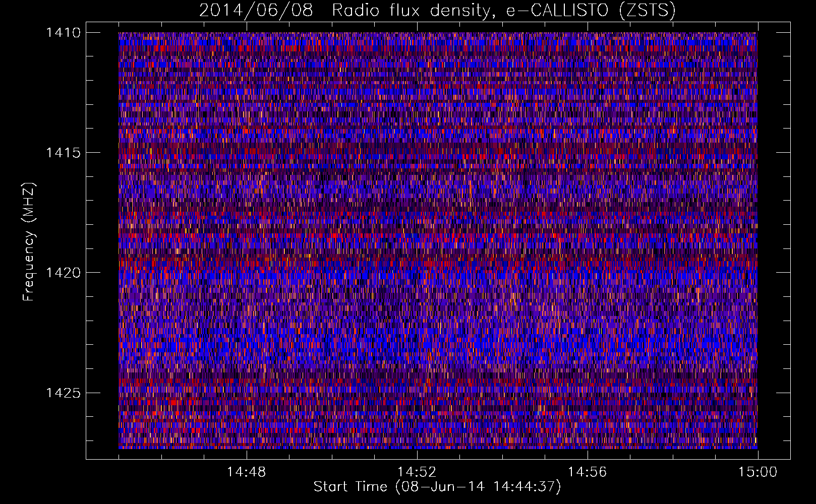Click the 15:00 time tick label
Screen dimensions: 816x504
click(x=757, y=472)
